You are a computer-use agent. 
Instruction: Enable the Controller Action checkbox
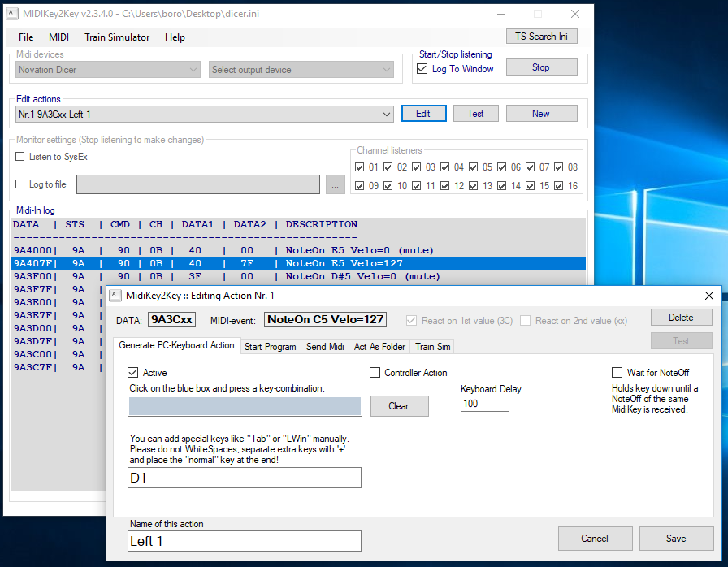pos(375,373)
